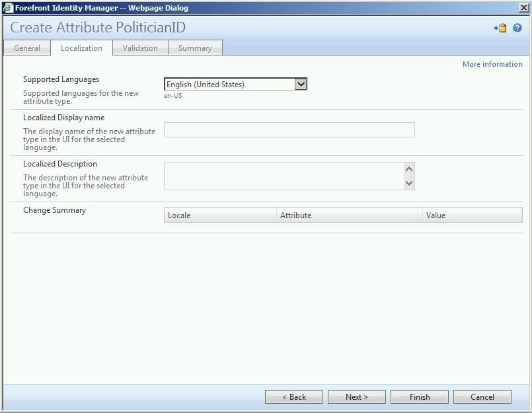The width and height of the screenshot is (532, 413).
Task: Open the Validation tab
Action: pos(140,48)
